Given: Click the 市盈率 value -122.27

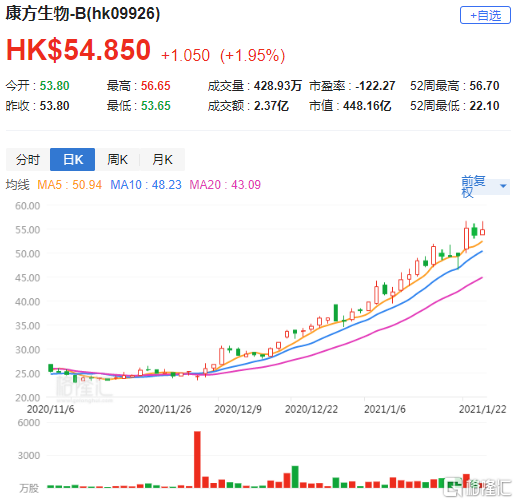Looking at the screenshot, I should 375,86.
